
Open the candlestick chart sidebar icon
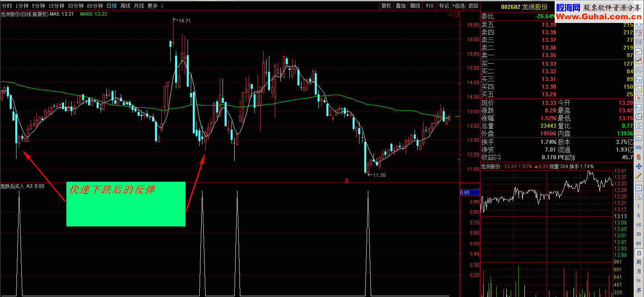click(639, 60)
